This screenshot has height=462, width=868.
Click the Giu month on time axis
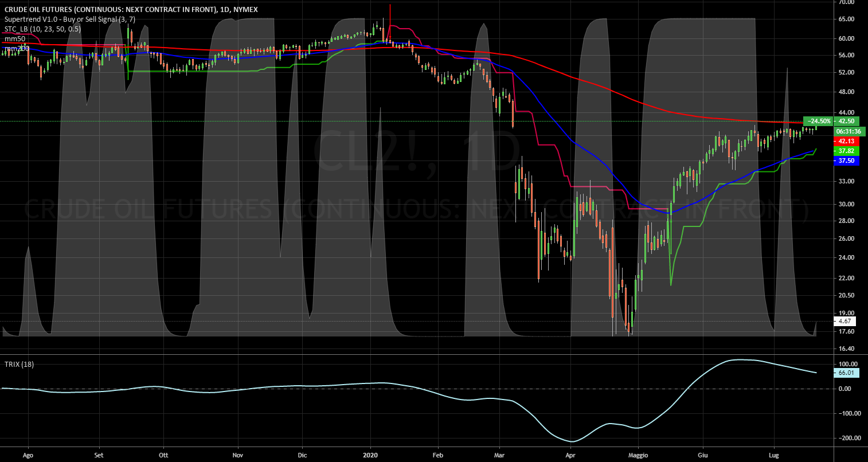[x=702, y=456]
